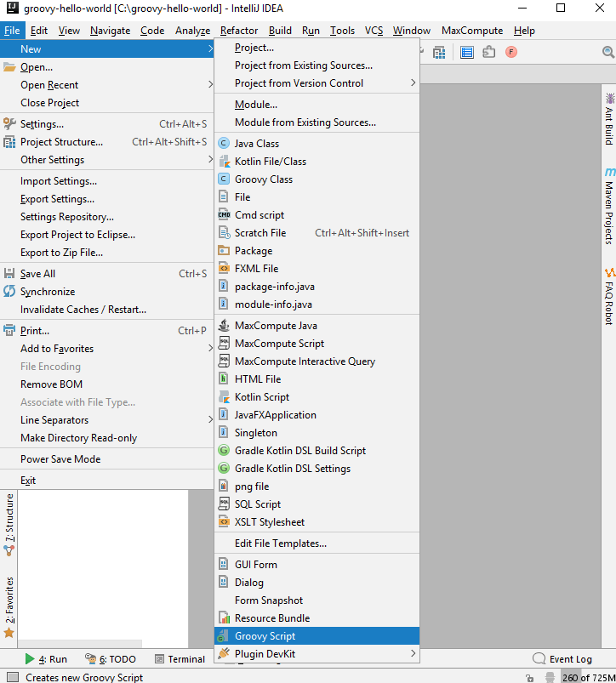Toggle Power Save Mode
Viewport: 616px width, 683px height.
point(106,459)
